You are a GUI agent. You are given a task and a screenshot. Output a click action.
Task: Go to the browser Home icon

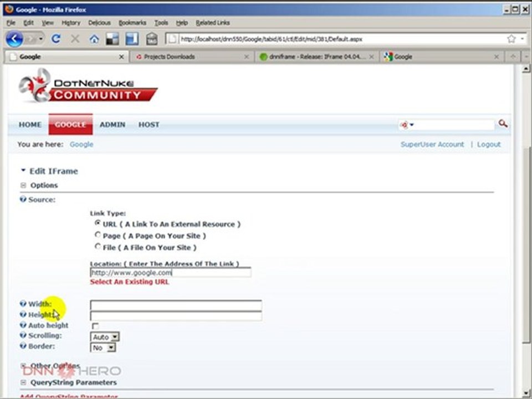(94, 39)
